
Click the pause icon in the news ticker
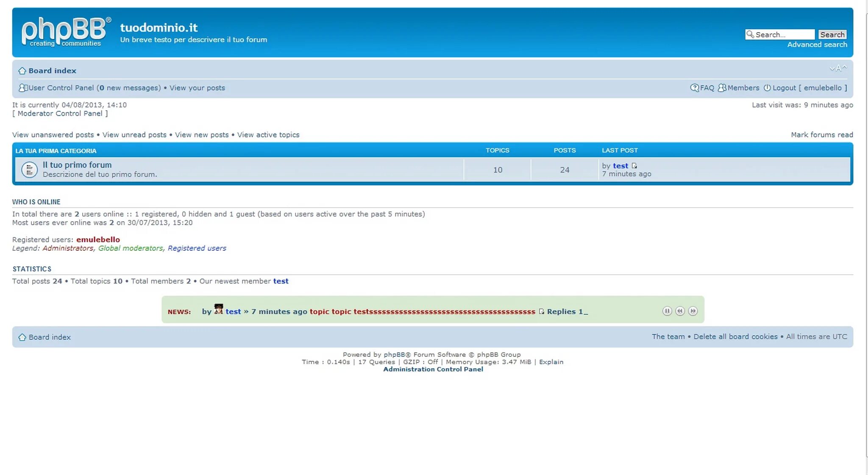coord(668,311)
